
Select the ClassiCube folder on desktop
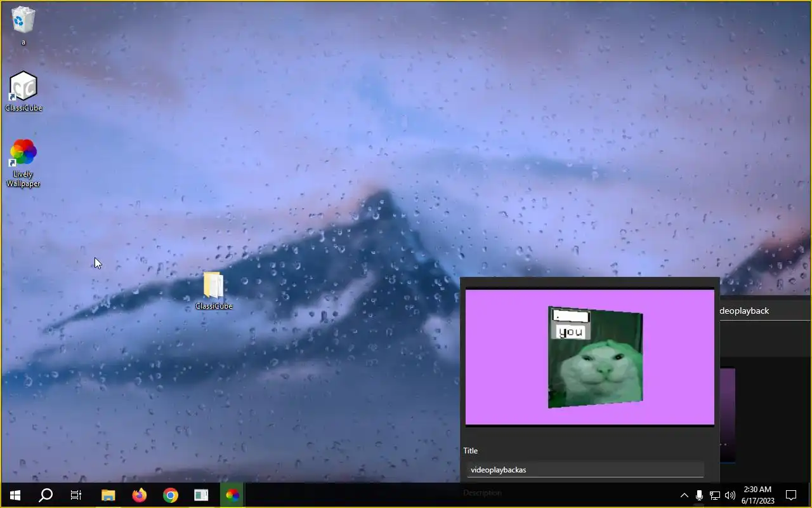tap(214, 291)
